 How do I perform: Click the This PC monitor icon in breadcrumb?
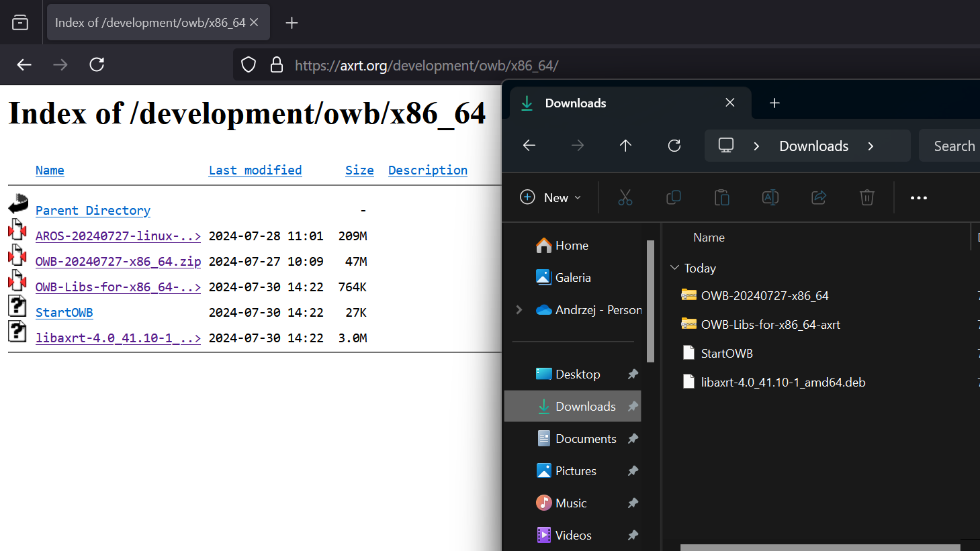click(726, 145)
